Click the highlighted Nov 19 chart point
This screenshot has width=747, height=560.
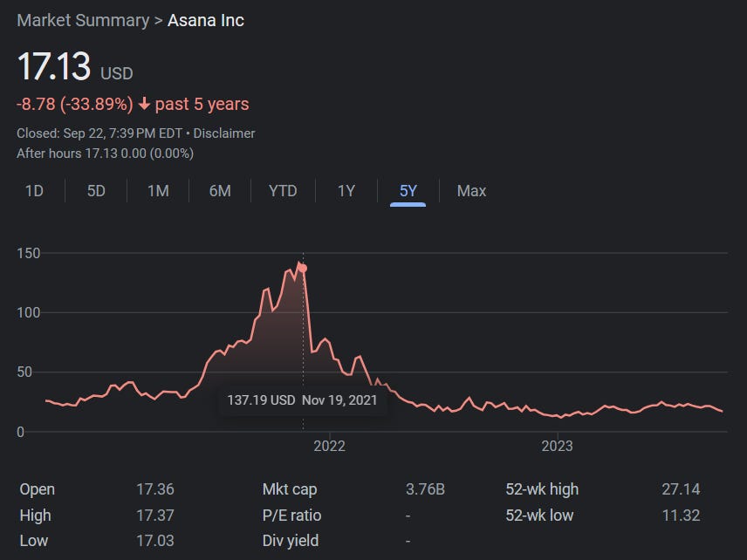click(303, 269)
